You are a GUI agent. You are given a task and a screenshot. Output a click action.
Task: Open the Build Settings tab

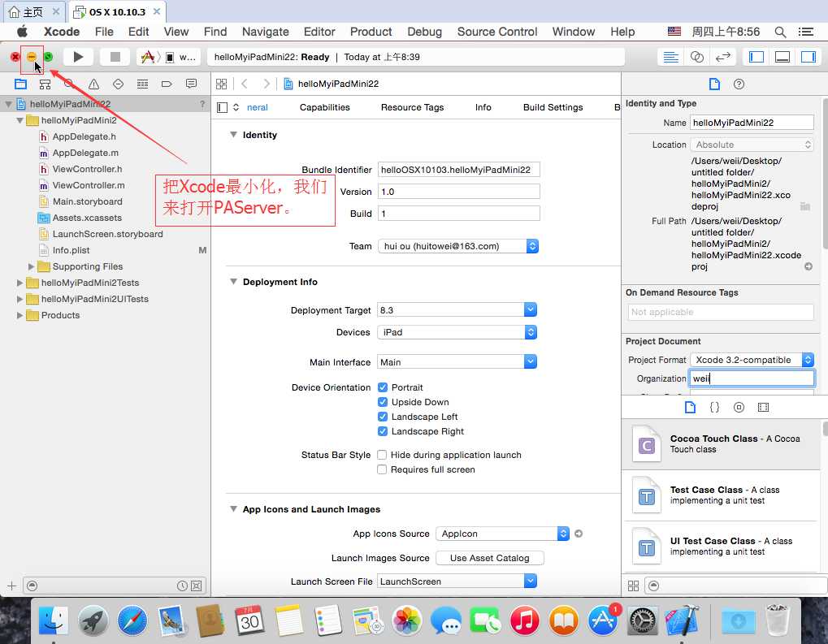[553, 108]
